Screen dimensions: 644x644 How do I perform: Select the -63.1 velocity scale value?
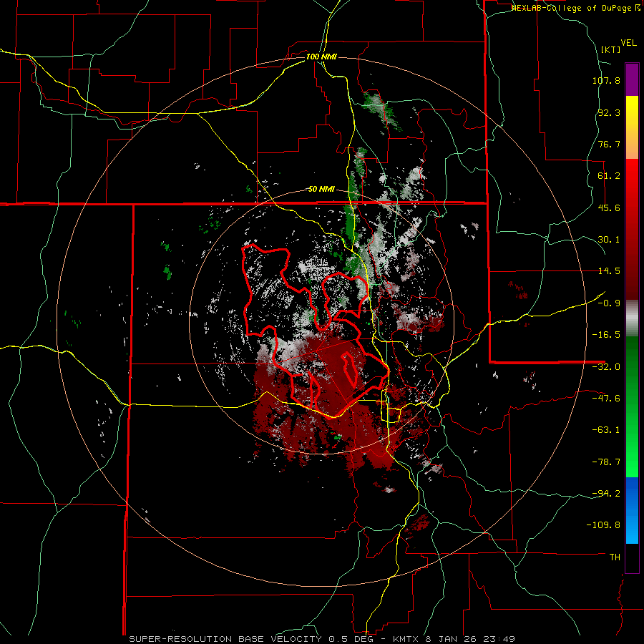click(x=606, y=430)
